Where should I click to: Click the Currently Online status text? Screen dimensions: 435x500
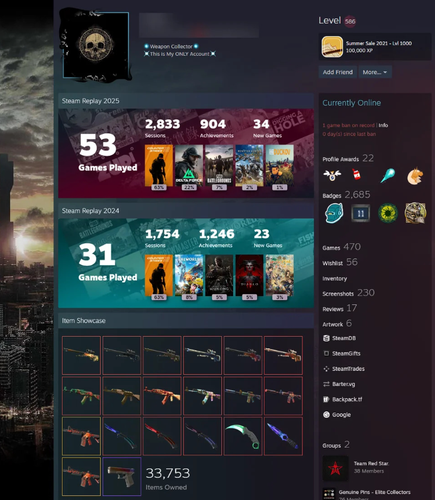point(351,103)
